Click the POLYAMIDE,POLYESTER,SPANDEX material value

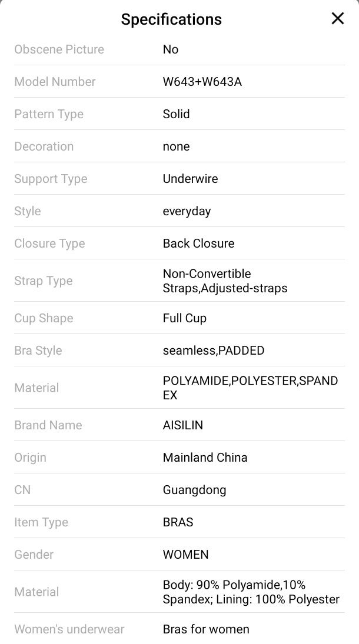250,388
